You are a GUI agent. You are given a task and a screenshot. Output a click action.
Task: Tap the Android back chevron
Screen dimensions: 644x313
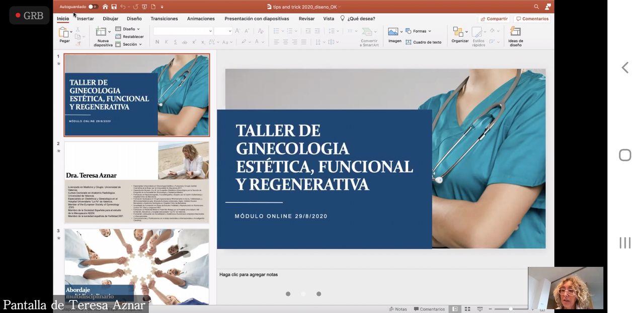pos(625,68)
